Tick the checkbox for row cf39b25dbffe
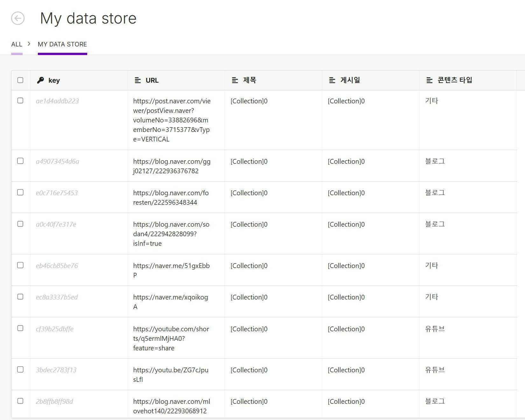 [20, 328]
